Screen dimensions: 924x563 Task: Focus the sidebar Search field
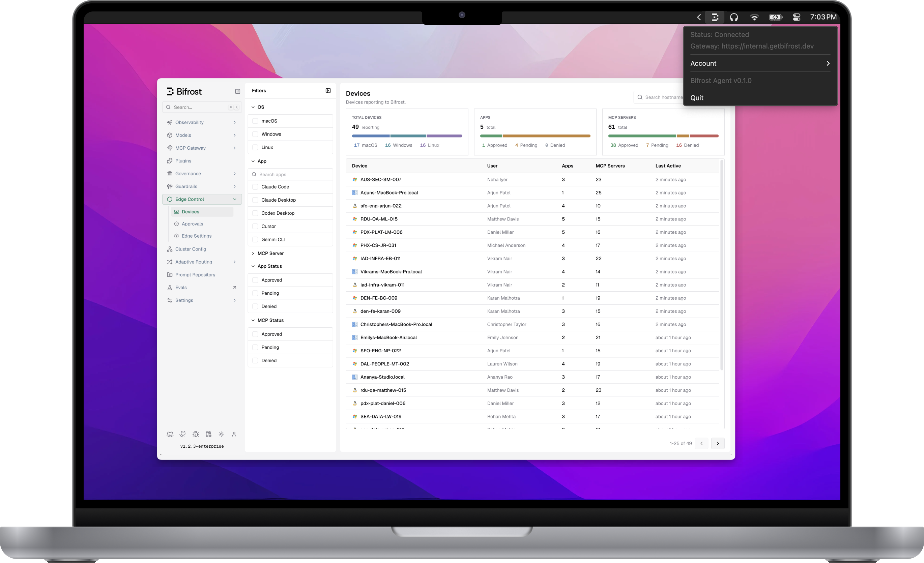point(202,107)
